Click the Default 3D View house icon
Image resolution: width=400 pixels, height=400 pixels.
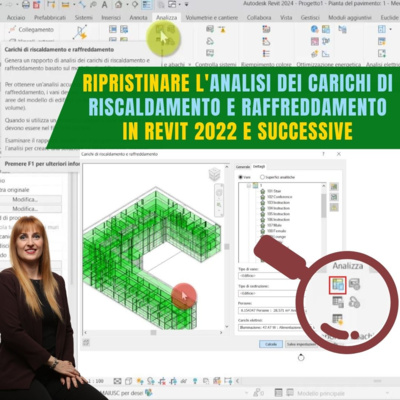[x=118, y=5]
